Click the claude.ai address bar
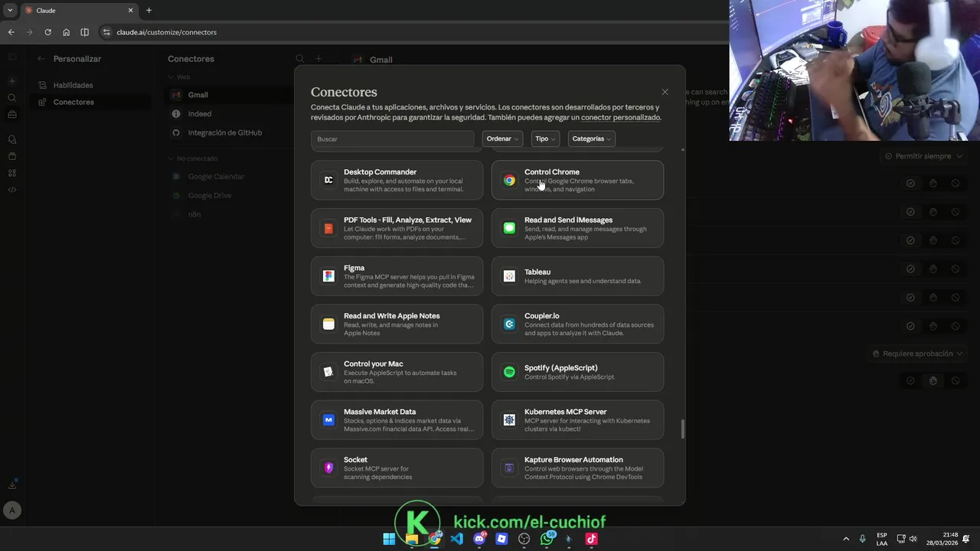 [x=413, y=32]
